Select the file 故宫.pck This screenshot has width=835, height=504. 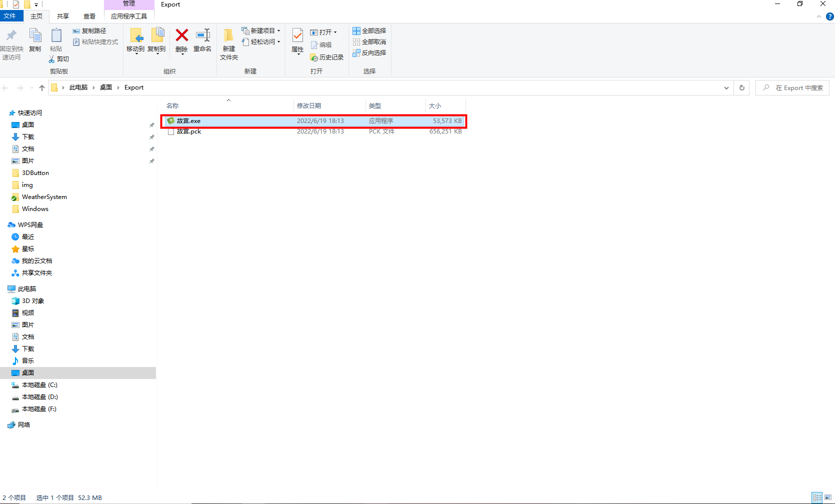(x=313, y=131)
